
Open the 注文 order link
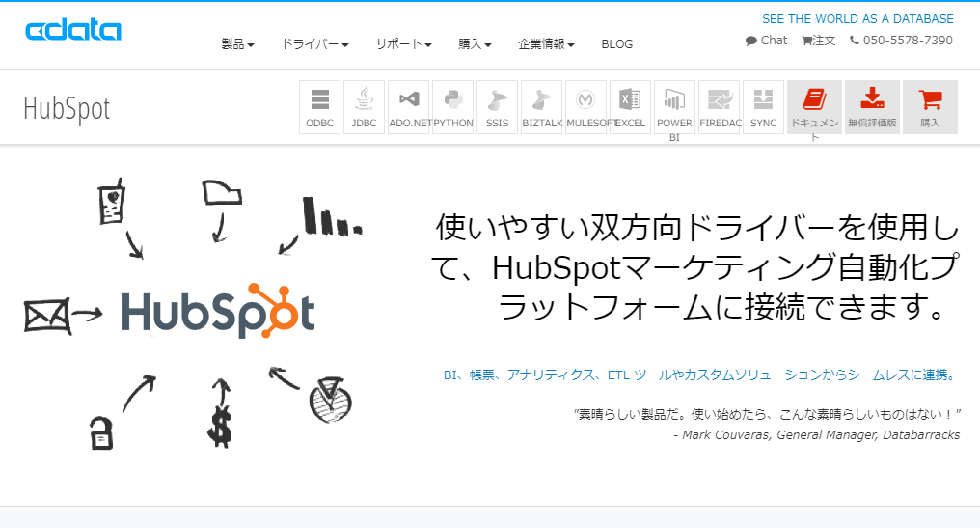[x=819, y=41]
